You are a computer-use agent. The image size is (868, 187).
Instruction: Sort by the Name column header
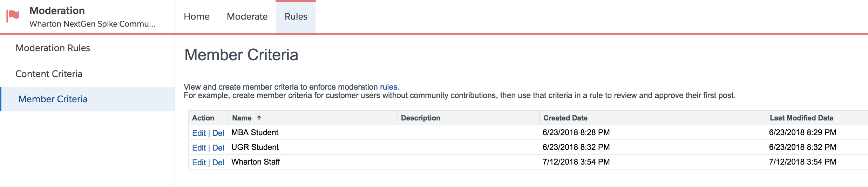[x=242, y=118]
